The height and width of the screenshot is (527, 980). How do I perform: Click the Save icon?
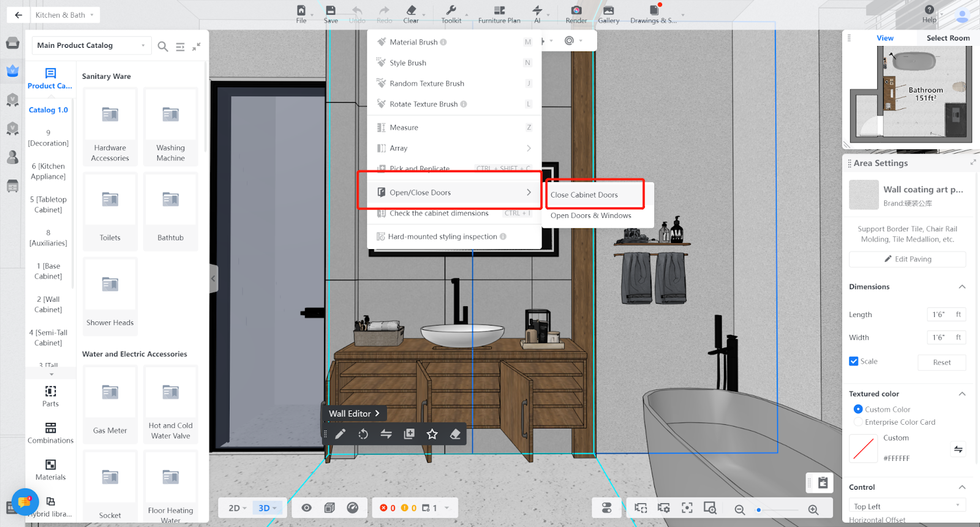[x=331, y=11]
